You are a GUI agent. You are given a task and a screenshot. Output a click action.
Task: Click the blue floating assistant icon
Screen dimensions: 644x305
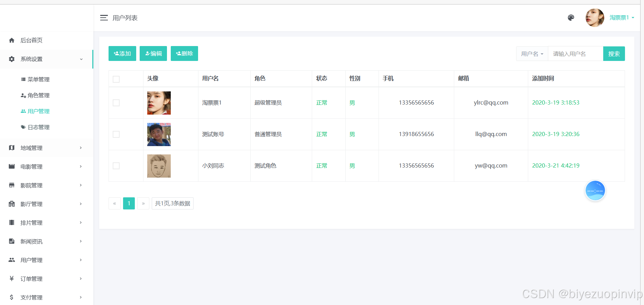tap(595, 190)
